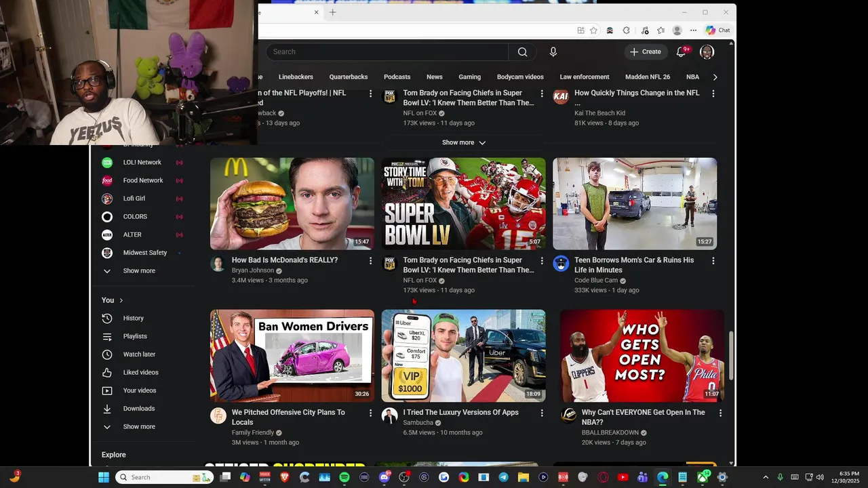Open browser Settings and more menu
The width and height of the screenshot is (868, 488).
click(x=693, y=30)
